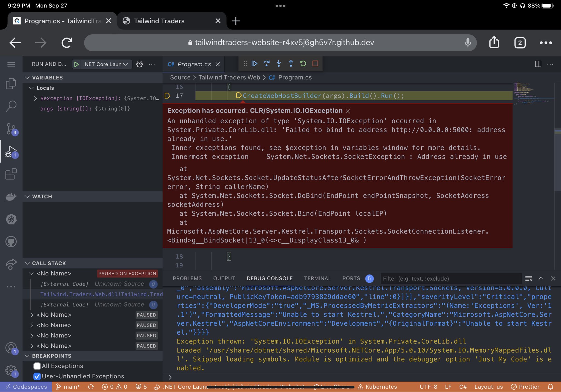Expand the $exception variable

coord(35,98)
